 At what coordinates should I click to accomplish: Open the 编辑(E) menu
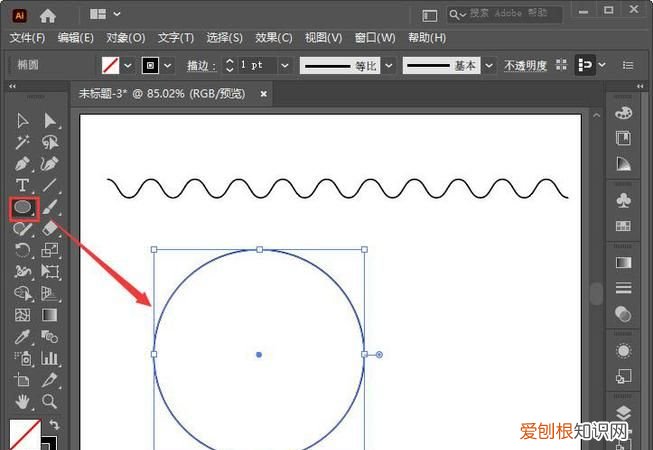(x=76, y=38)
